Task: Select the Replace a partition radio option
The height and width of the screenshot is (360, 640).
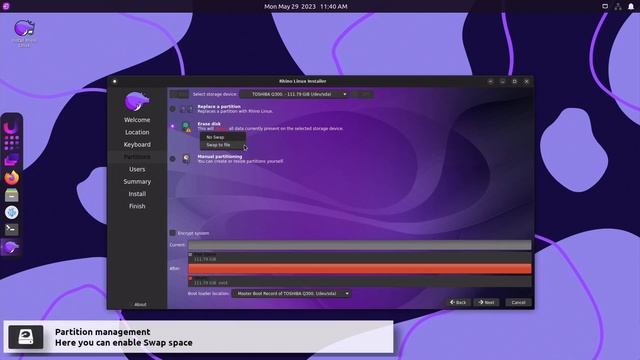Action: [173, 109]
